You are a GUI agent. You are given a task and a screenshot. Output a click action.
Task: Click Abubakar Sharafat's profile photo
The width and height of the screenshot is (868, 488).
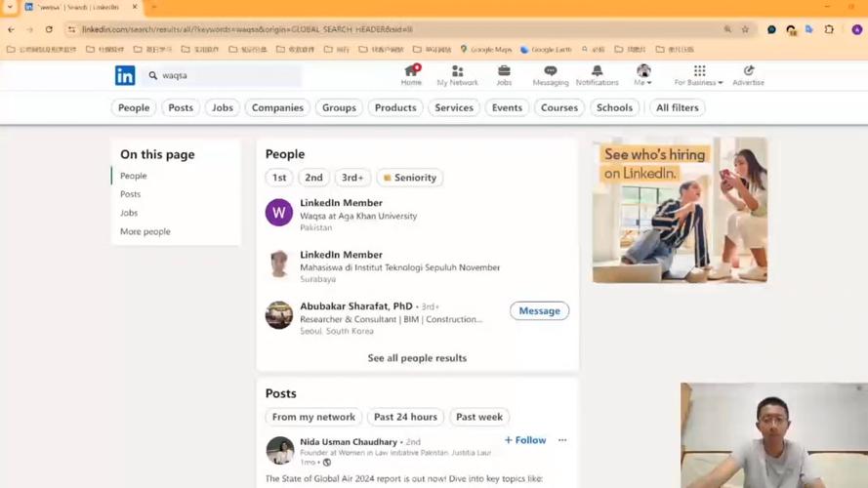click(279, 315)
